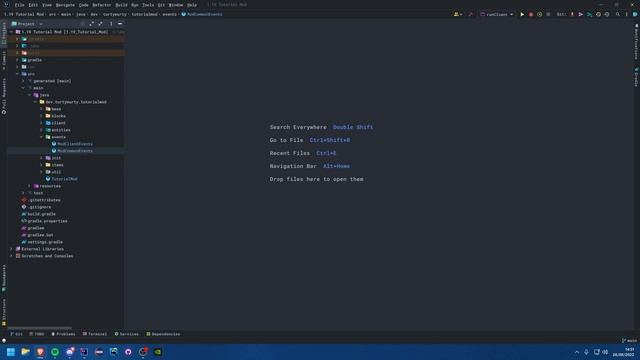Open the Problems tool window tab

[x=63, y=334]
